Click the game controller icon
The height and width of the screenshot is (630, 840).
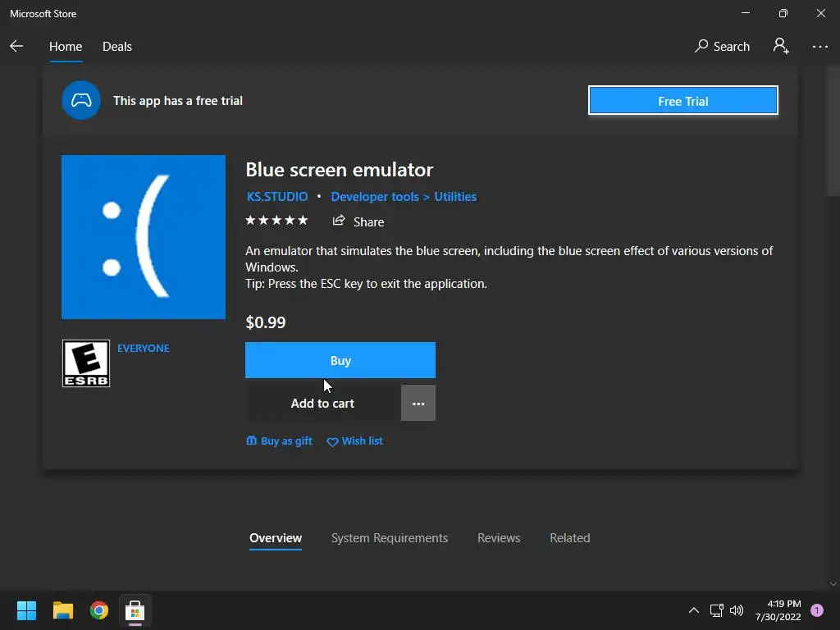click(x=81, y=100)
